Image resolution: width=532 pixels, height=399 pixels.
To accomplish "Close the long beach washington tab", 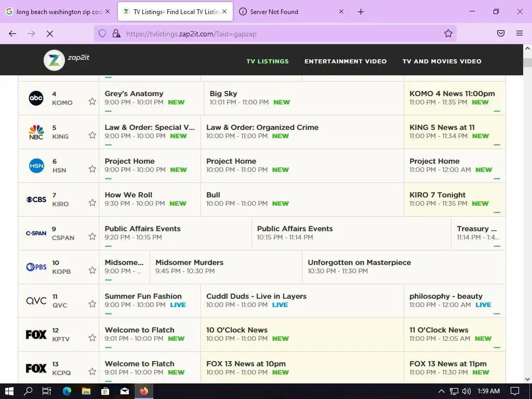I will (107, 11).
